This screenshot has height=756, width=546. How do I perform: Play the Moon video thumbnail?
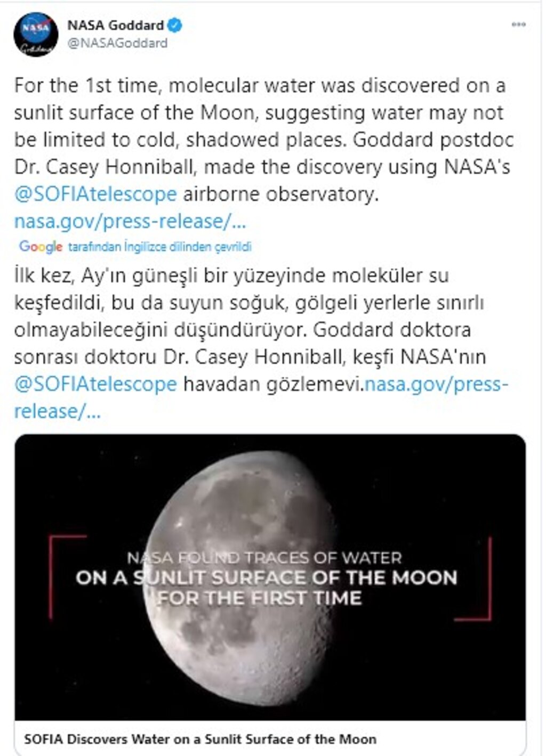pyautogui.click(x=270, y=578)
